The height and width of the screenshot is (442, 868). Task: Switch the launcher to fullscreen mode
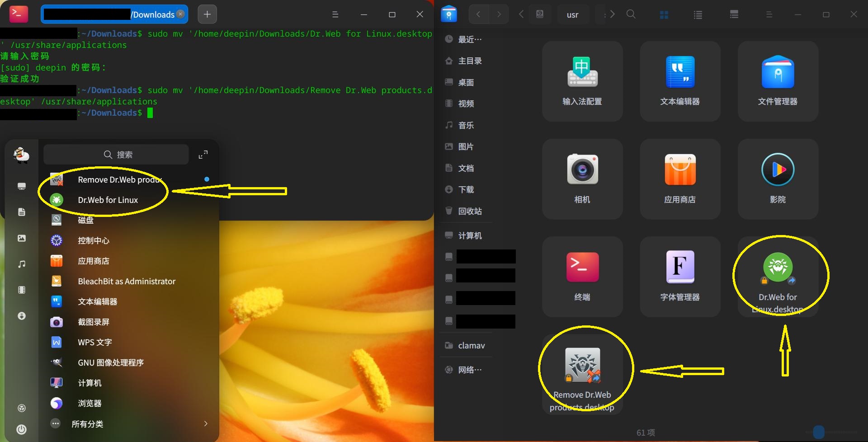pyautogui.click(x=203, y=155)
